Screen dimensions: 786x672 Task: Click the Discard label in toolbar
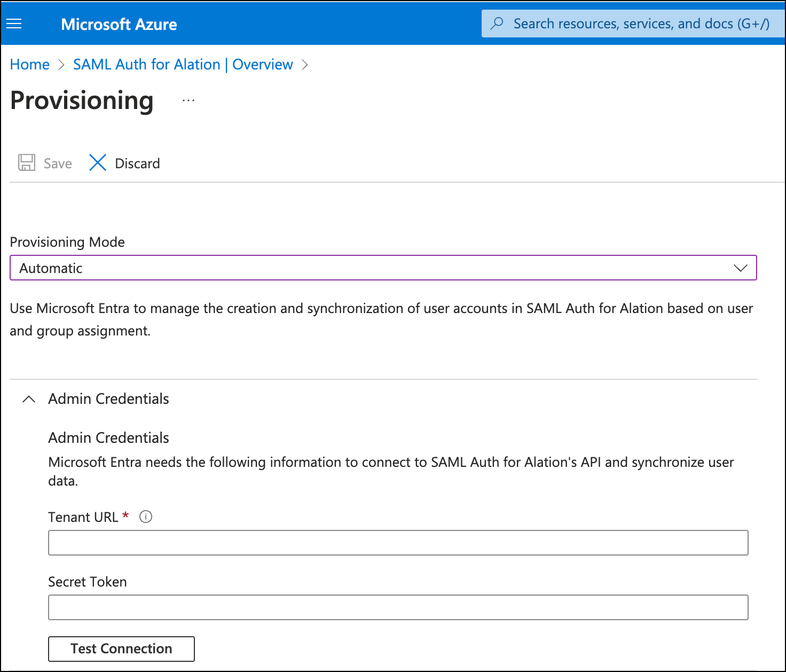pos(137,163)
